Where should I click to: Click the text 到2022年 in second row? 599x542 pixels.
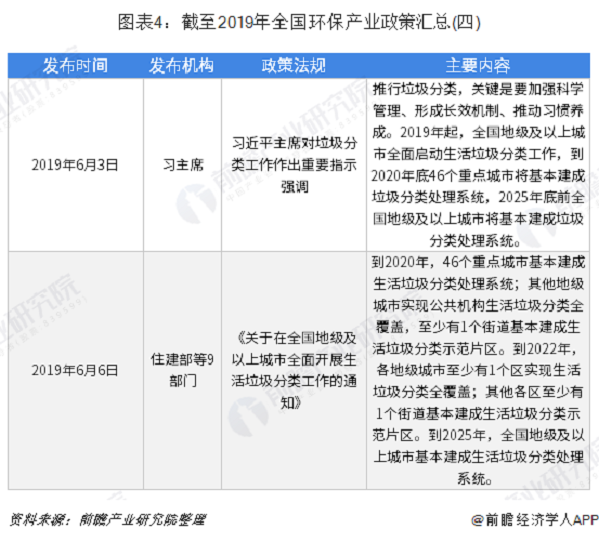coord(543,349)
